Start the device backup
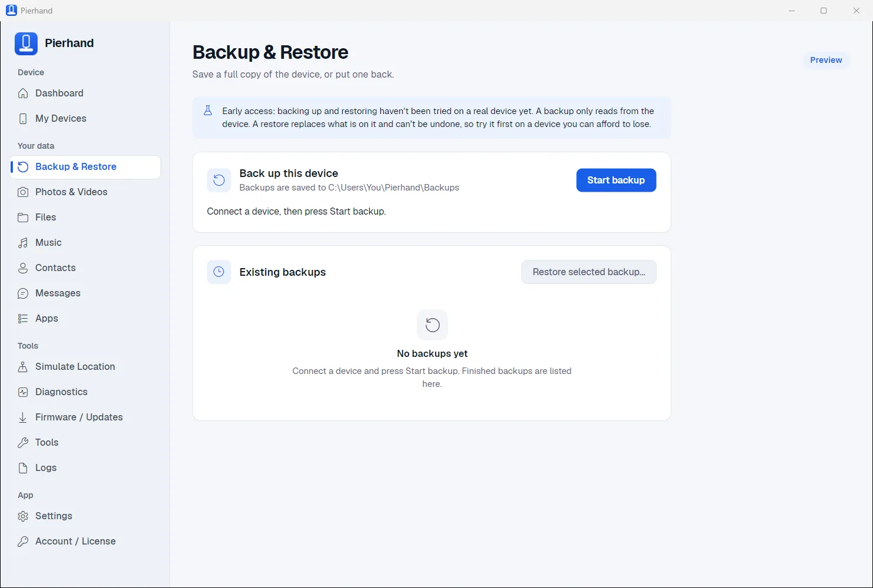Viewport: 873px width, 588px height. point(616,180)
